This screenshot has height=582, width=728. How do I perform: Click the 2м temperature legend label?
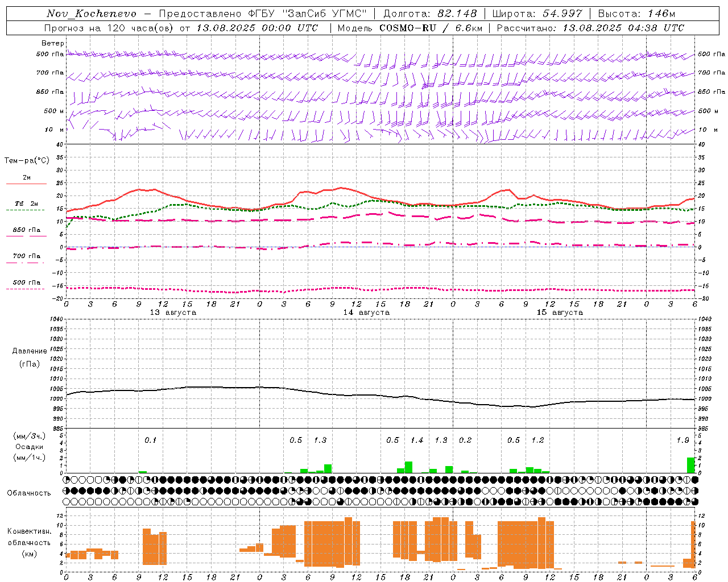point(27,177)
